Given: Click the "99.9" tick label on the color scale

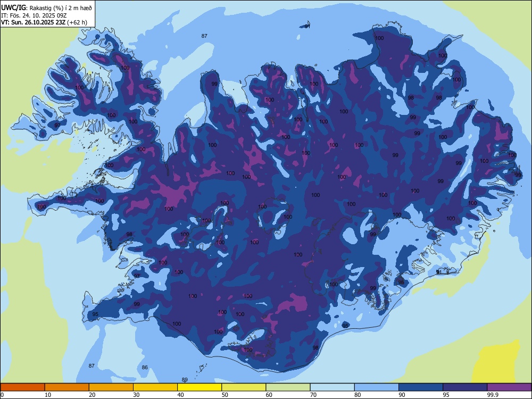Looking at the screenshot, I should 493,395.
